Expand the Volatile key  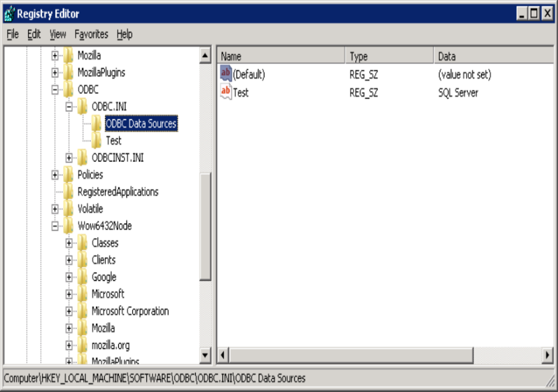55,209
